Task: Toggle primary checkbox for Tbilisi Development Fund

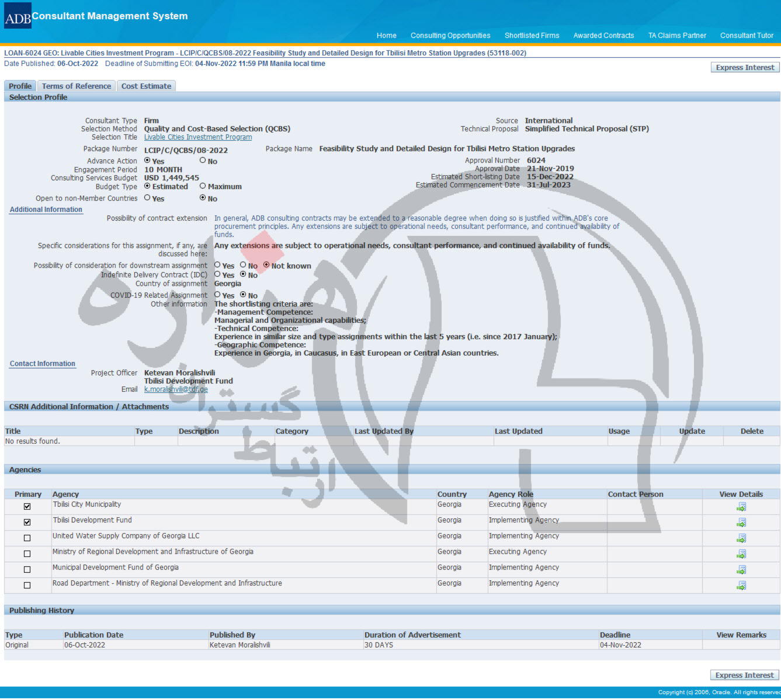Action: pyautogui.click(x=27, y=523)
